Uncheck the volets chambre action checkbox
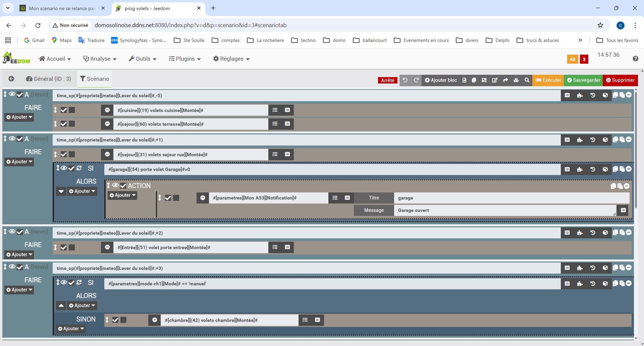 point(115,320)
